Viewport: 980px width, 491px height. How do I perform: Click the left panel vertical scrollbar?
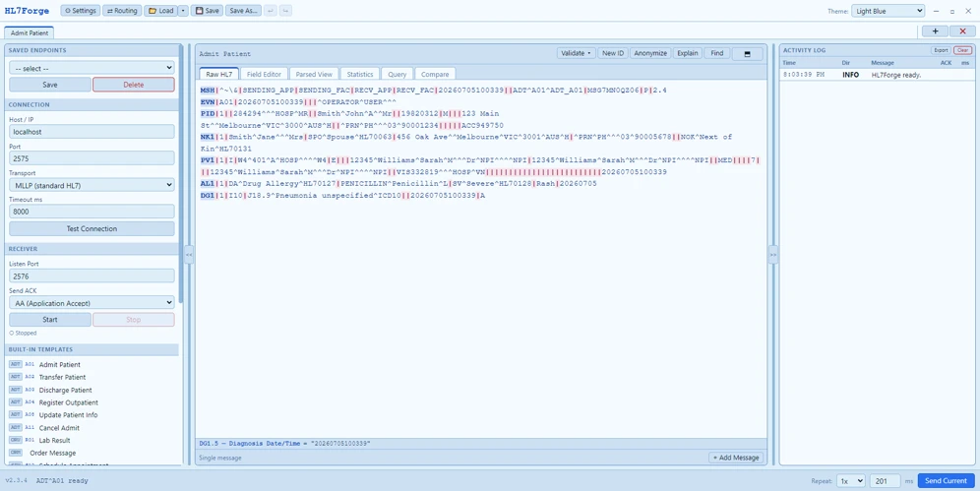(181, 175)
